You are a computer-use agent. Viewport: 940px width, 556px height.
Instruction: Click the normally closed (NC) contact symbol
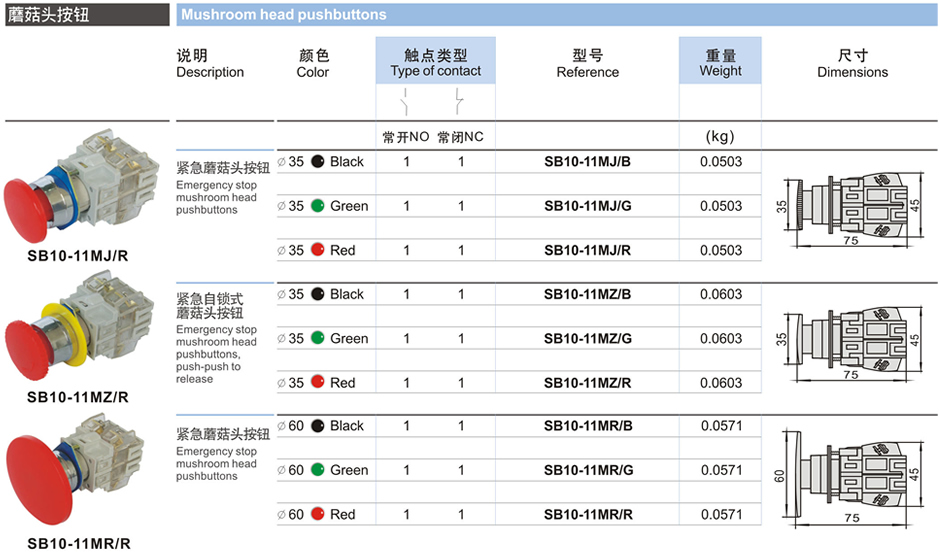coord(459,102)
